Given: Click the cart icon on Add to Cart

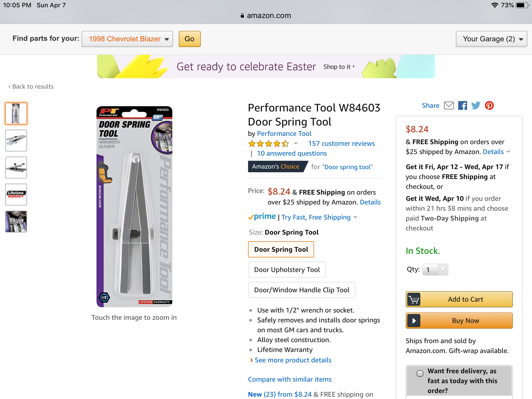Looking at the screenshot, I should (x=414, y=299).
